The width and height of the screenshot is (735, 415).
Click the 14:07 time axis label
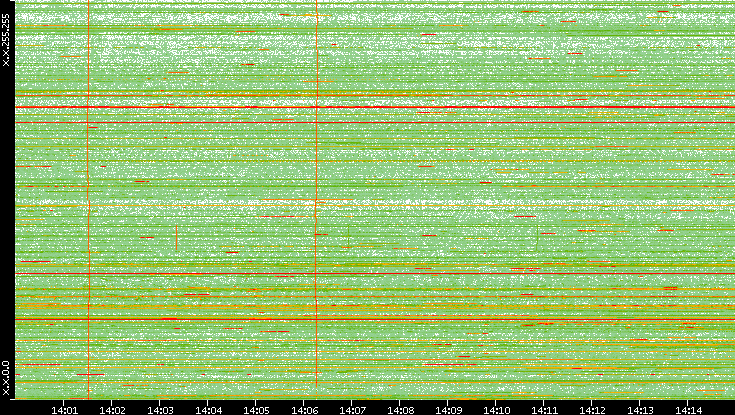pos(352,410)
